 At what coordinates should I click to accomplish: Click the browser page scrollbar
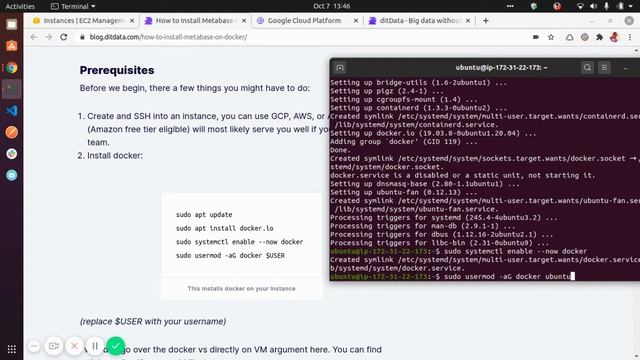pos(636,202)
